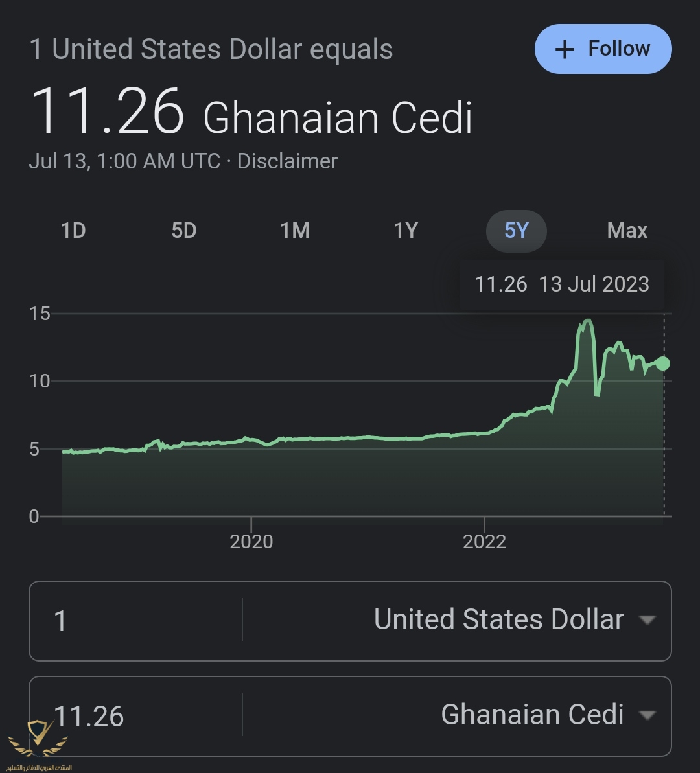
Task: Open the United States Dollar currency selector
Action: tap(499, 620)
